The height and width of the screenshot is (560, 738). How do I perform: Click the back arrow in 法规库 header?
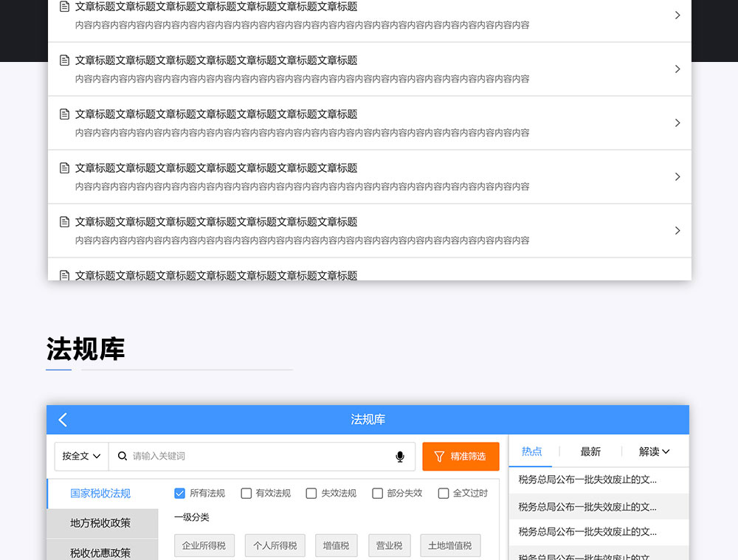[63, 420]
